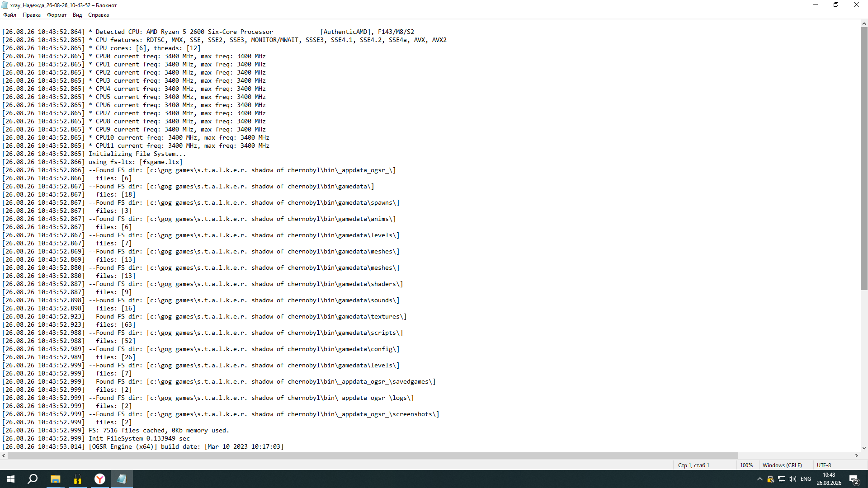Open the Вид menu
868x488 pixels.
point(77,15)
